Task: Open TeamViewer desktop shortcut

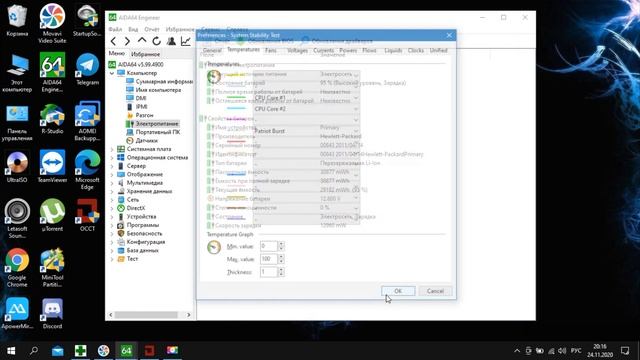Action: point(52,167)
